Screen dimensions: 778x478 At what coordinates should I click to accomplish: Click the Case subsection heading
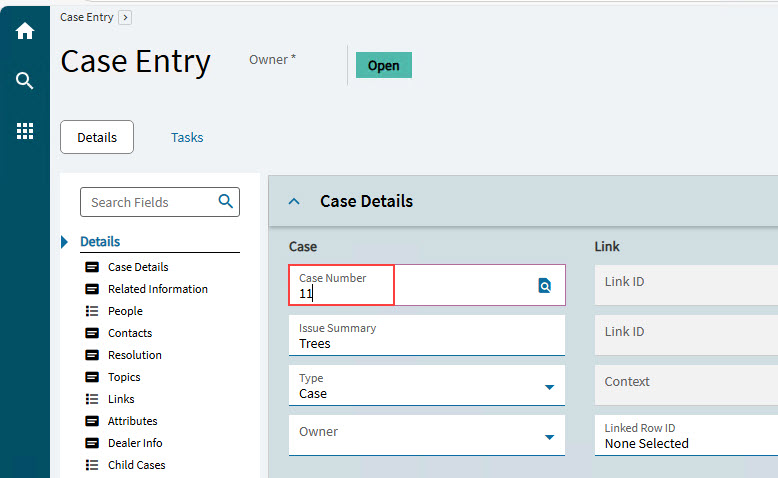tap(303, 247)
